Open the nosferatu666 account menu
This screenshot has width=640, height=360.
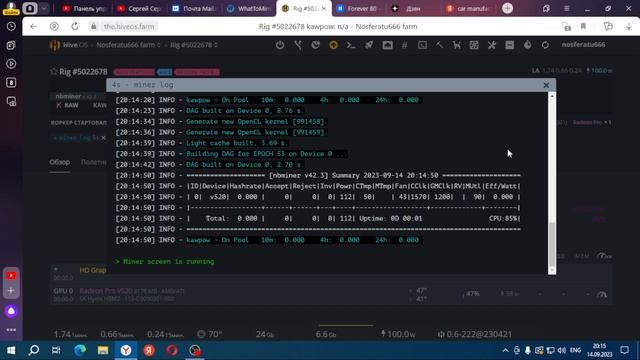pos(583,44)
